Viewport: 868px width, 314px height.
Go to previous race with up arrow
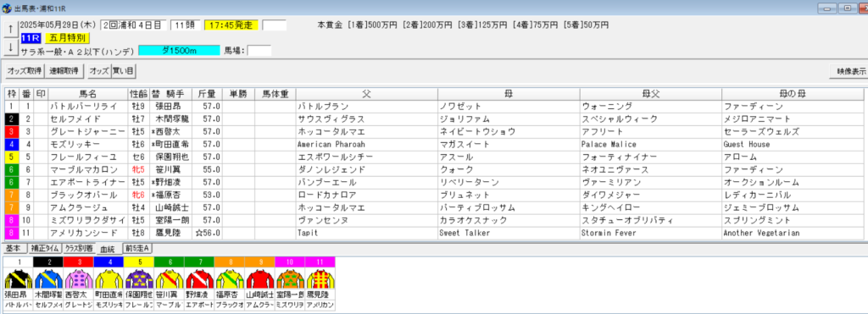click(10, 30)
